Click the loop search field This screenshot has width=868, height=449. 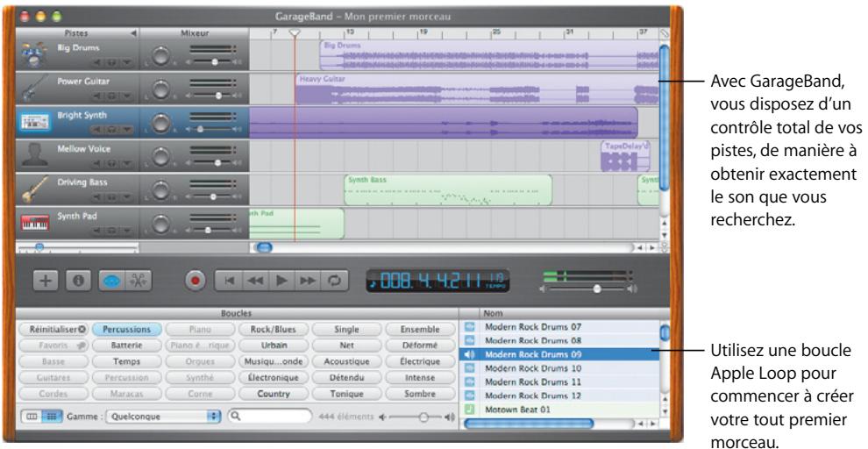(269, 416)
